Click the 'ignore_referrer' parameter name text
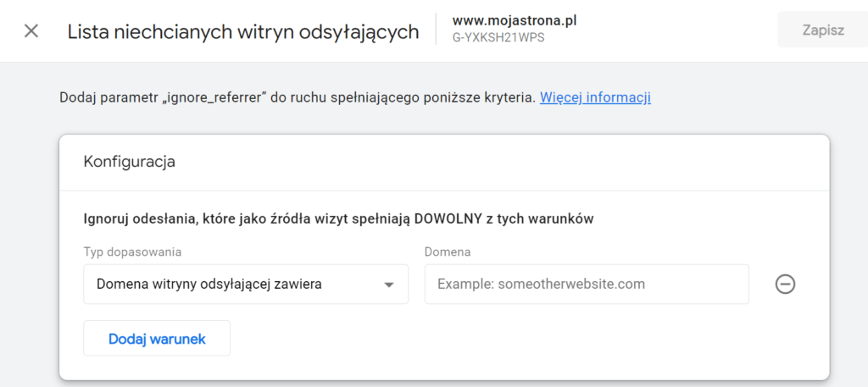The height and width of the screenshot is (387, 868). pos(215,97)
